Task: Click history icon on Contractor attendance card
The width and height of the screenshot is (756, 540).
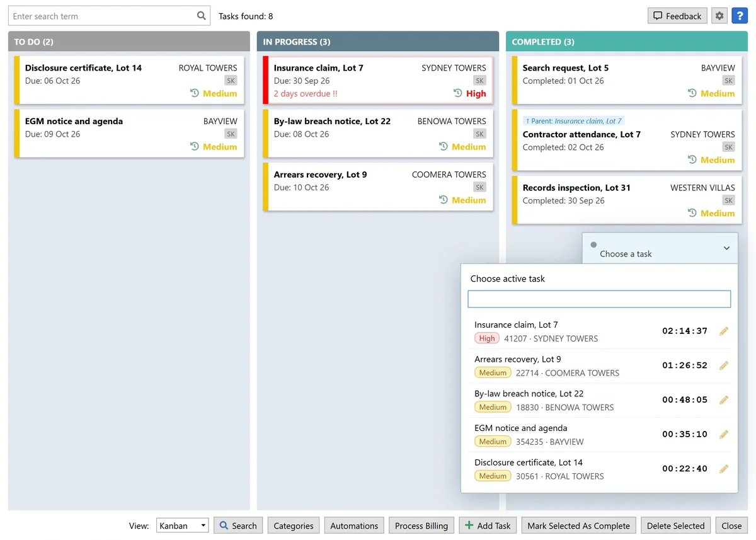Action: (x=692, y=160)
